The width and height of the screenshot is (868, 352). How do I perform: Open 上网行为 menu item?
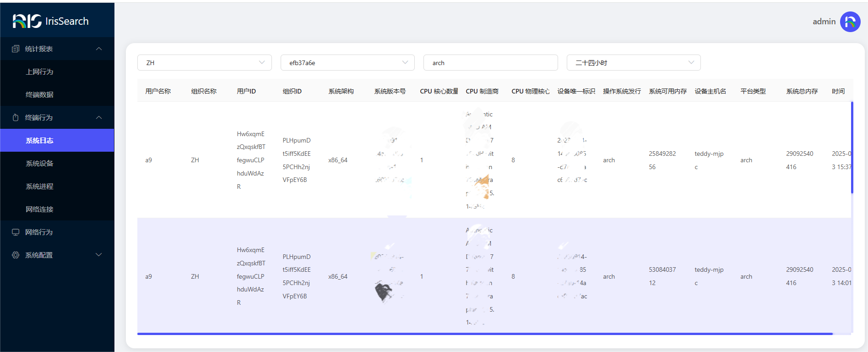57,71
